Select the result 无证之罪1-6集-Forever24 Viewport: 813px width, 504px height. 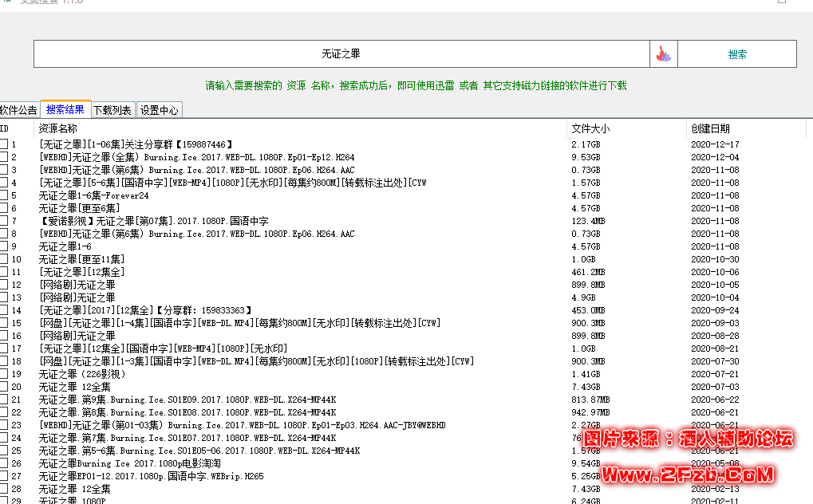coord(94,195)
